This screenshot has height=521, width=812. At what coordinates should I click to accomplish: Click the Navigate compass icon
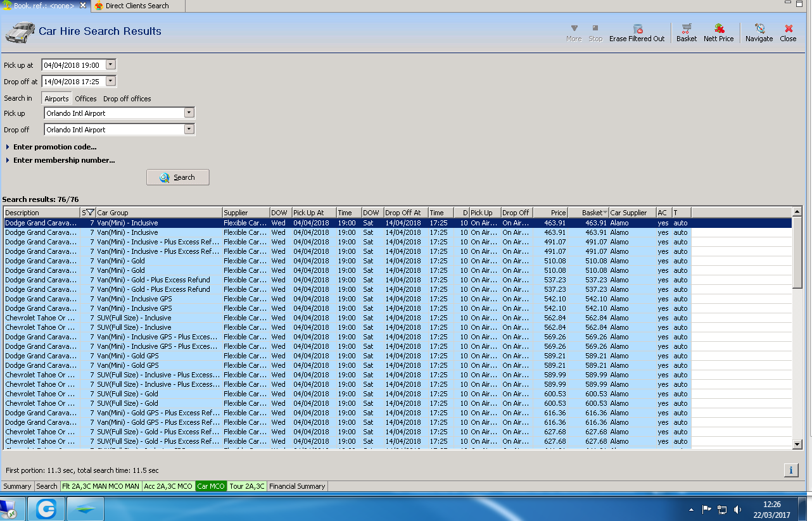click(759, 28)
